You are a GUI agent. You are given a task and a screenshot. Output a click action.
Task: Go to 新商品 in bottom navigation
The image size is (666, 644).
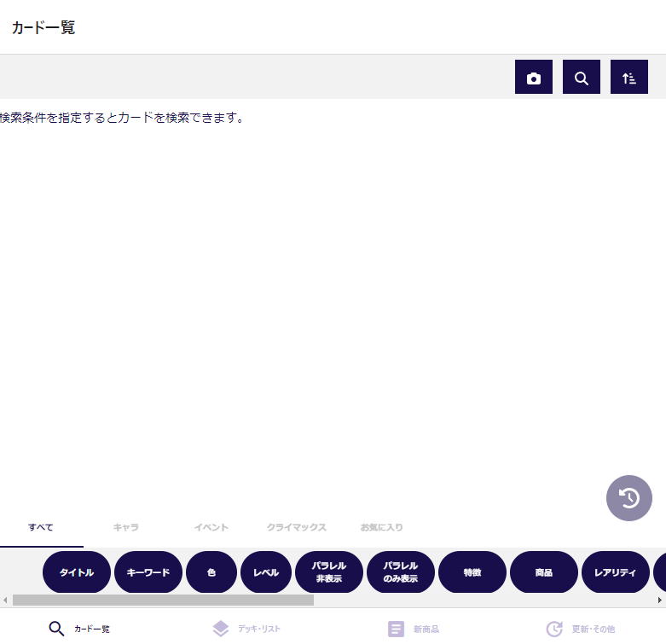tap(426, 629)
